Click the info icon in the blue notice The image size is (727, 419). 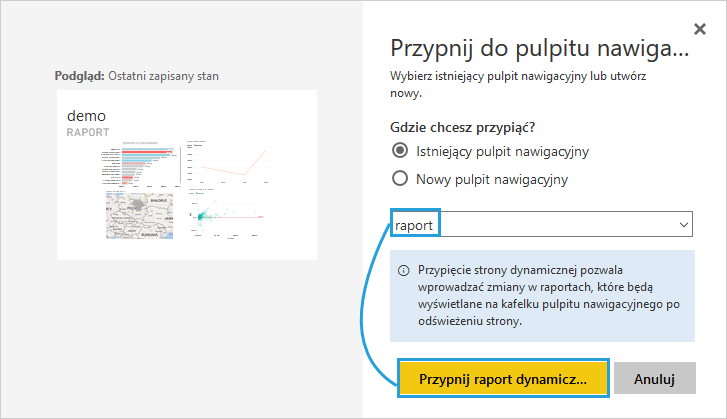click(403, 270)
